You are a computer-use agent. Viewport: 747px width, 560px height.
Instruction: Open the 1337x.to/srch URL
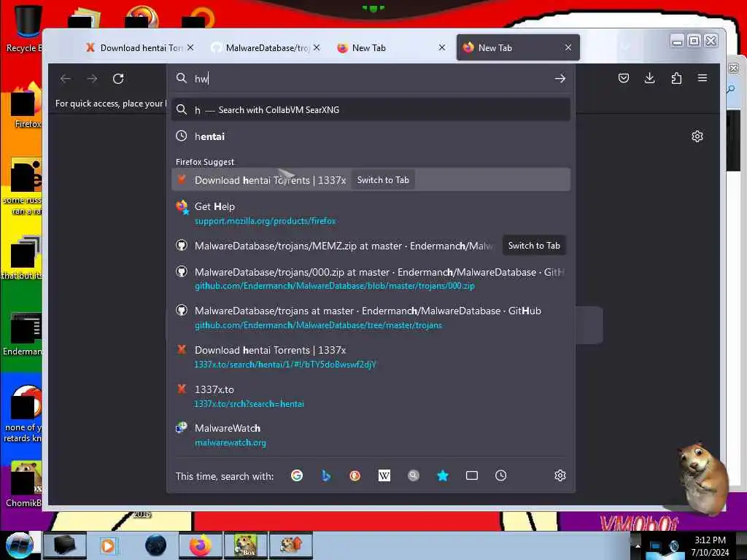pyautogui.click(x=249, y=404)
